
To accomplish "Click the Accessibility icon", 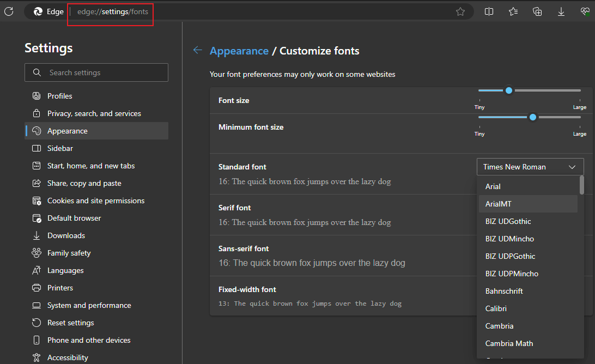I will coord(37,357).
